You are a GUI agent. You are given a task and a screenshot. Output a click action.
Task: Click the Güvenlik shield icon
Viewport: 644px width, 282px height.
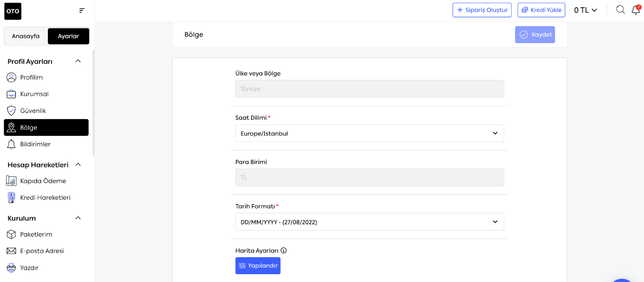pyautogui.click(x=11, y=111)
